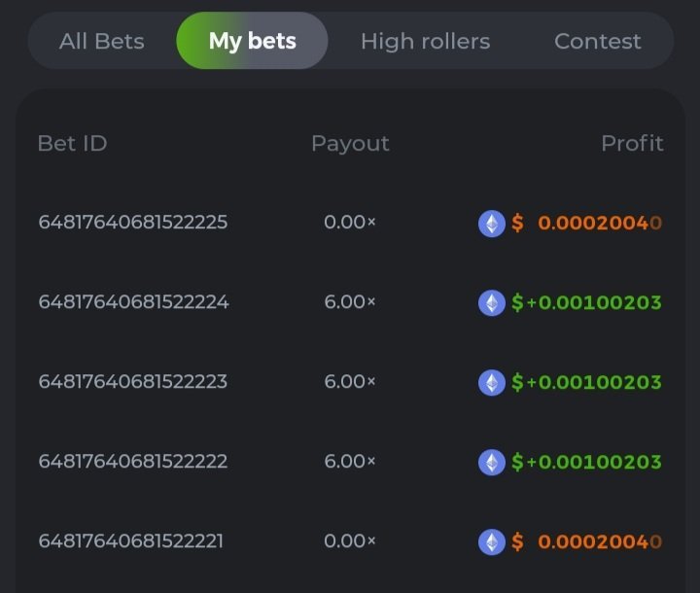The height and width of the screenshot is (593, 700).
Task: Go to the Contest tab
Action: [x=597, y=42]
